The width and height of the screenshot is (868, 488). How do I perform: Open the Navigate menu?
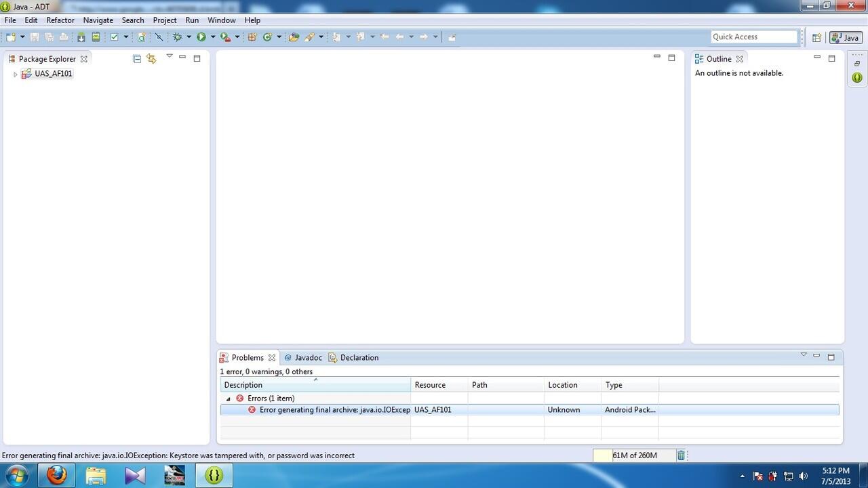[98, 20]
